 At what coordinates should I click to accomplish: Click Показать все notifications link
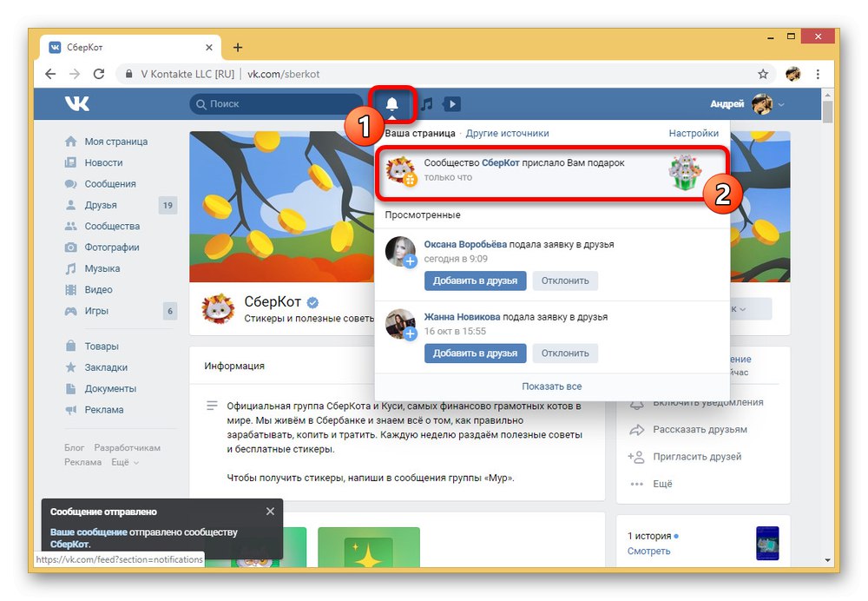(551, 386)
